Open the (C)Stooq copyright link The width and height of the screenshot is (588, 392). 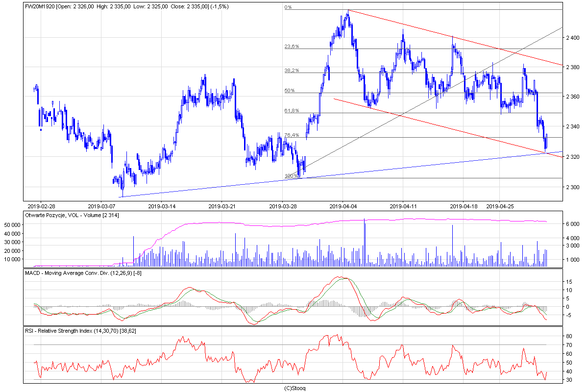tap(294, 388)
